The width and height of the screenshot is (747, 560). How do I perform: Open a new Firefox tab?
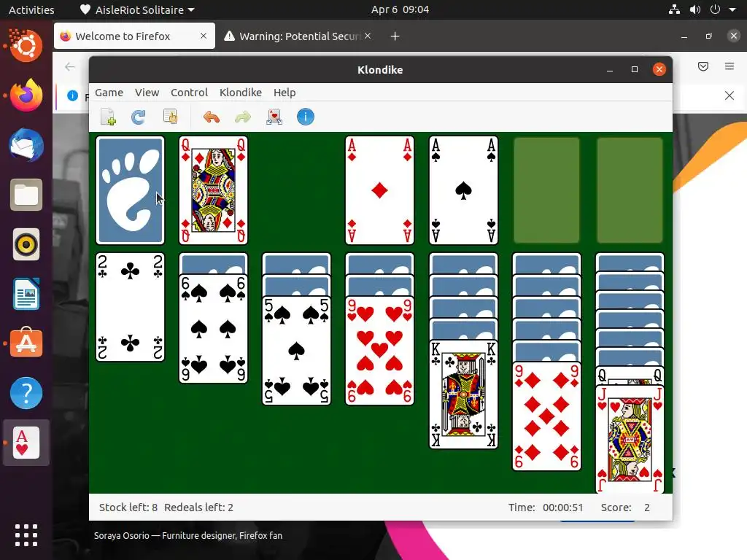395,36
